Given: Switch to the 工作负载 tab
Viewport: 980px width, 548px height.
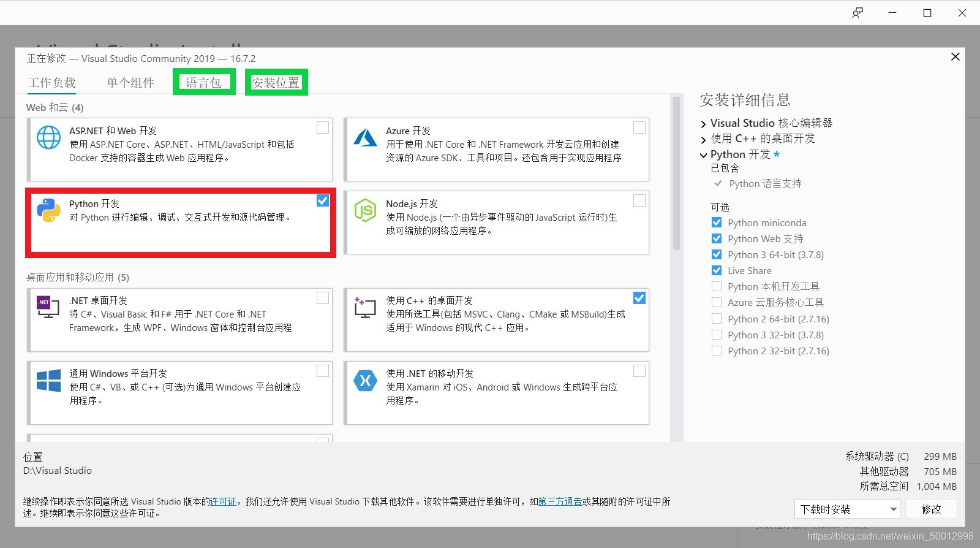Looking at the screenshot, I should (52, 83).
